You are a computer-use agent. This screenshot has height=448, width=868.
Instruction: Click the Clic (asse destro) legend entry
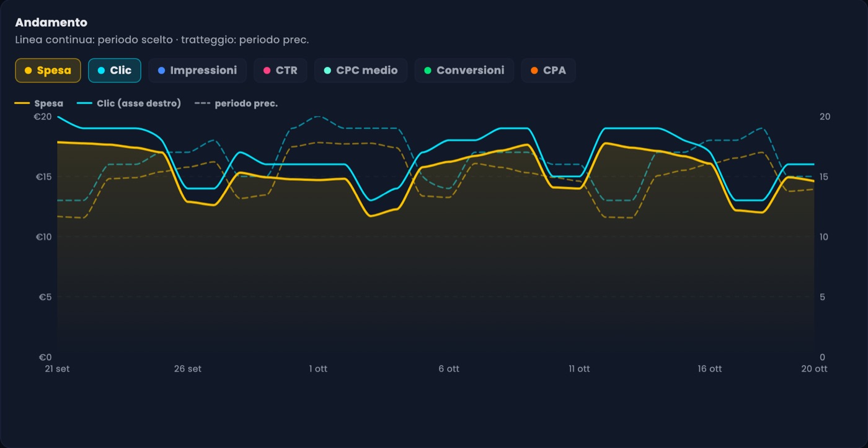[129, 103]
